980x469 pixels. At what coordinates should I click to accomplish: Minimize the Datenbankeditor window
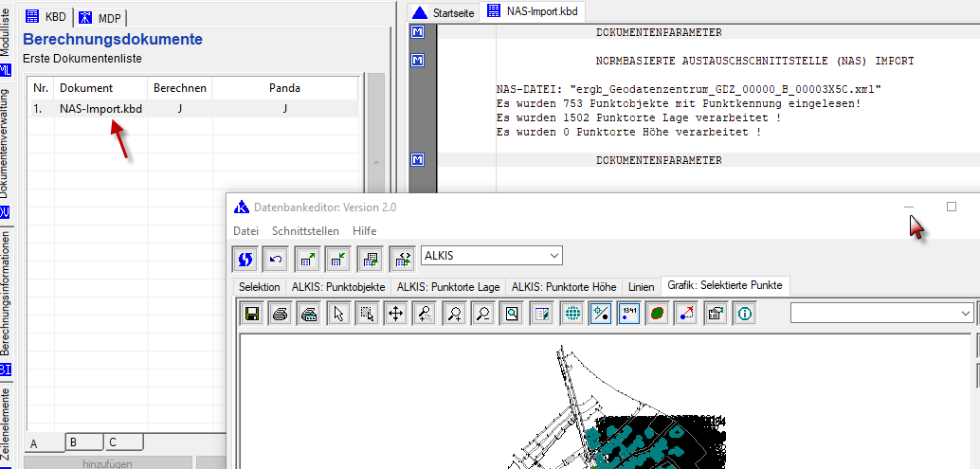(909, 207)
